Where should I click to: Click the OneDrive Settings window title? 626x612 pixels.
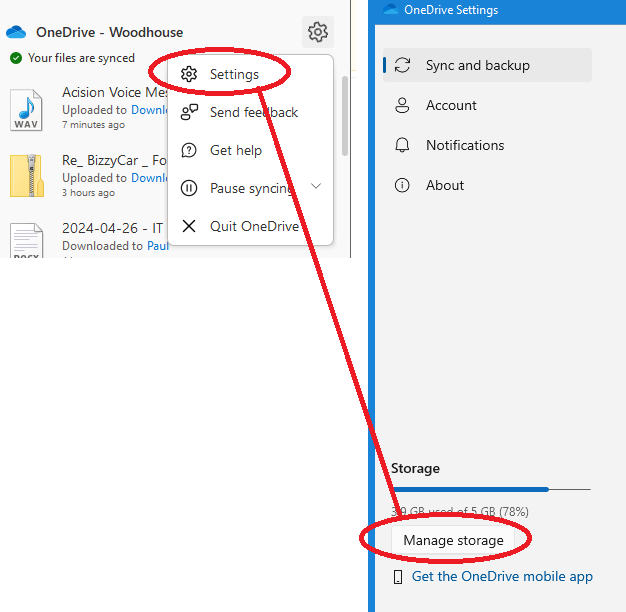point(451,10)
